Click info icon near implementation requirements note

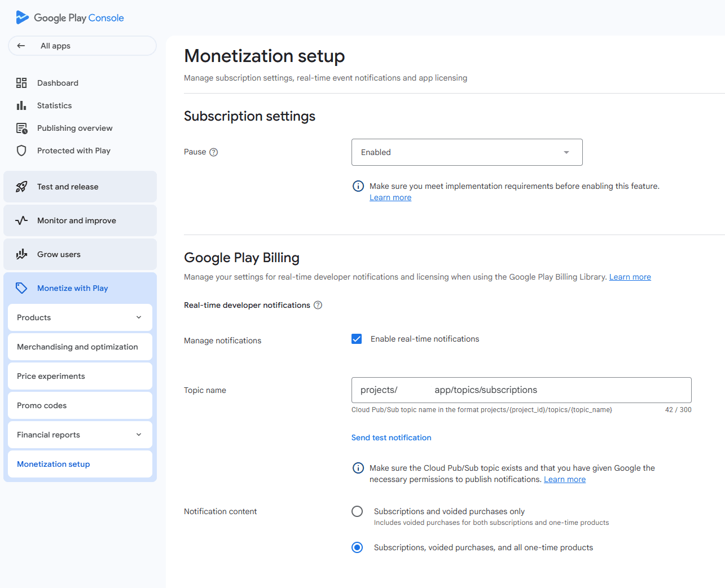coord(358,186)
